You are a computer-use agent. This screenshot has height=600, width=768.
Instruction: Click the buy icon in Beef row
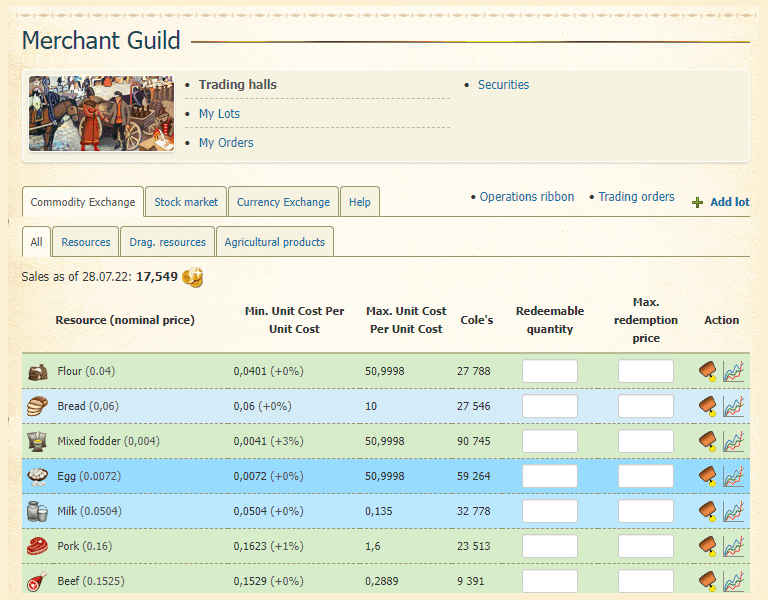click(x=707, y=581)
